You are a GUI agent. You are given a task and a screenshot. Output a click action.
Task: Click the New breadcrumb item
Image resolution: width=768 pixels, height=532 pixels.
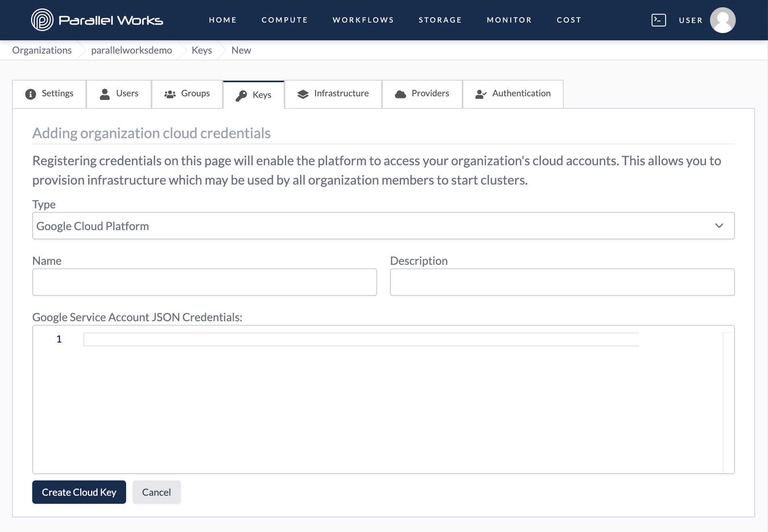(x=241, y=50)
